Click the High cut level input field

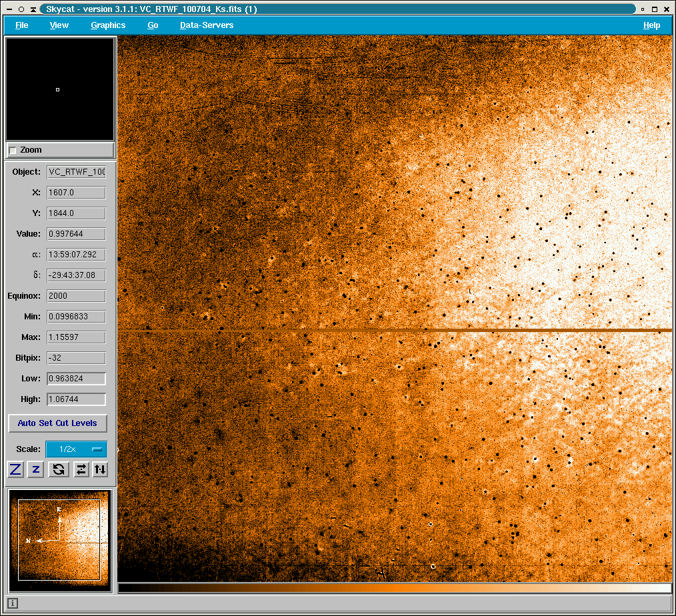pos(76,399)
